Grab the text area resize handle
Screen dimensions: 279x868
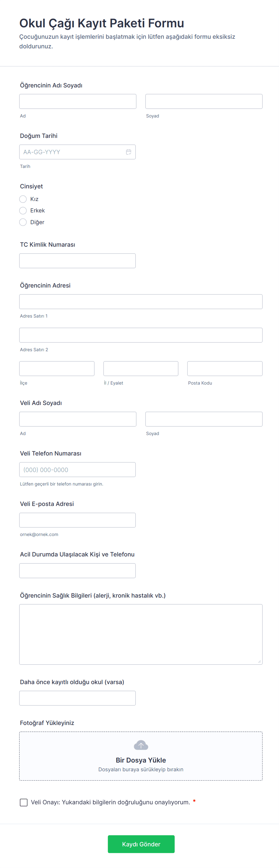point(259,662)
